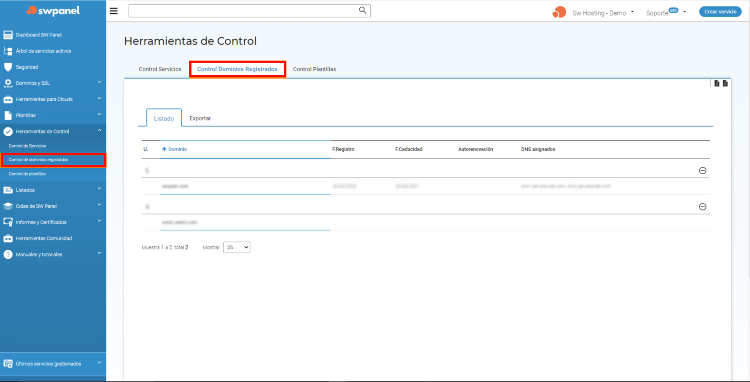Click the search magnifier icon
This screenshot has height=382, width=750.
pos(363,10)
